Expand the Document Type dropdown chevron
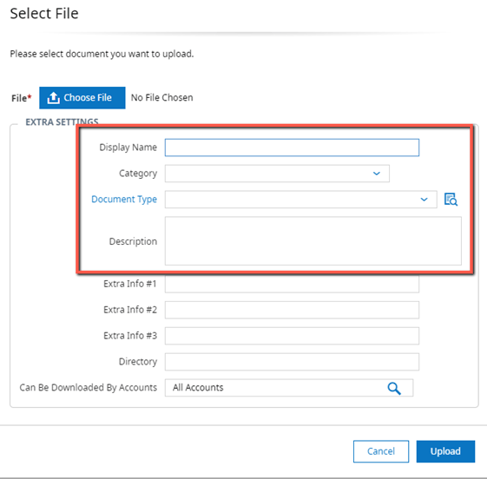The height and width of the screenshot is (479, 487). (x=424, y=199)
